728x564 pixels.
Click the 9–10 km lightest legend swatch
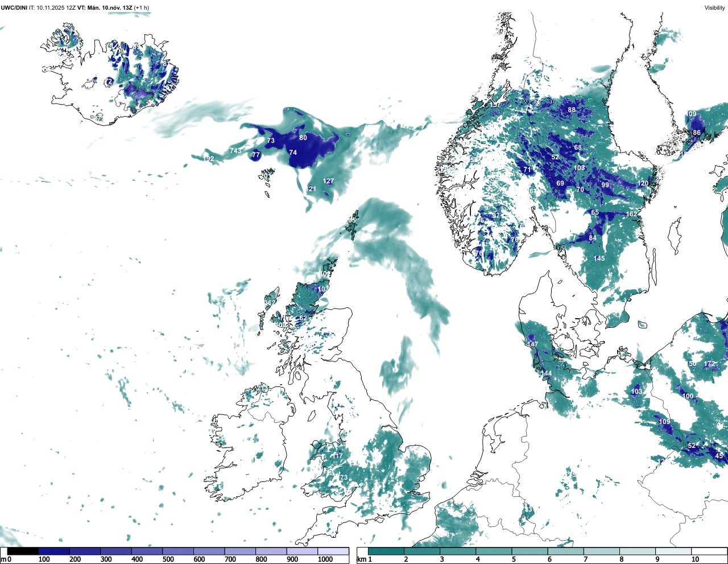click(x=673, y=551)
